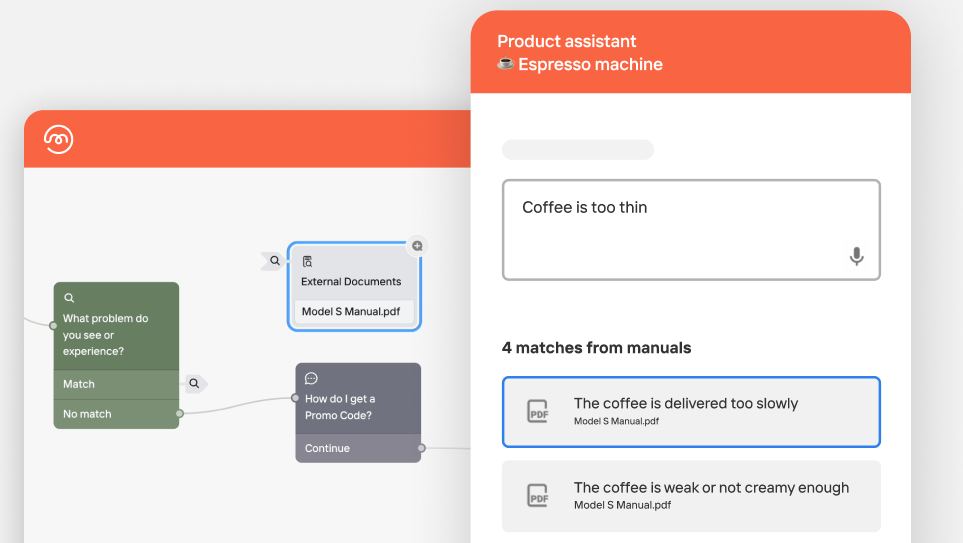The width and height of the screenshot is (963, 543).
Task: Click the magnifier icon in the green node
Action: click(x=69, y=298)
